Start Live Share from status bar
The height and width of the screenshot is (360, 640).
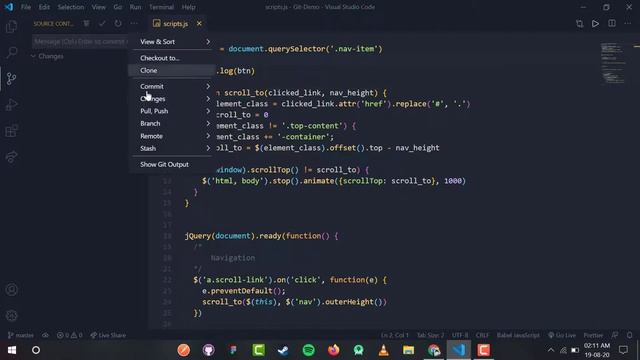pyautogui.click(x=108, y=335)
